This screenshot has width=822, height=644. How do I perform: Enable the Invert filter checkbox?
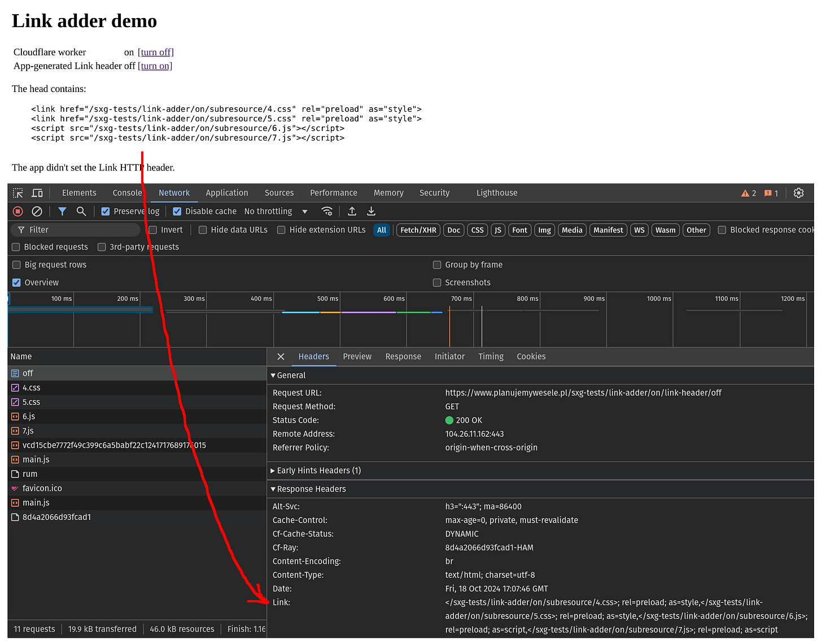(x=152, y=230)
